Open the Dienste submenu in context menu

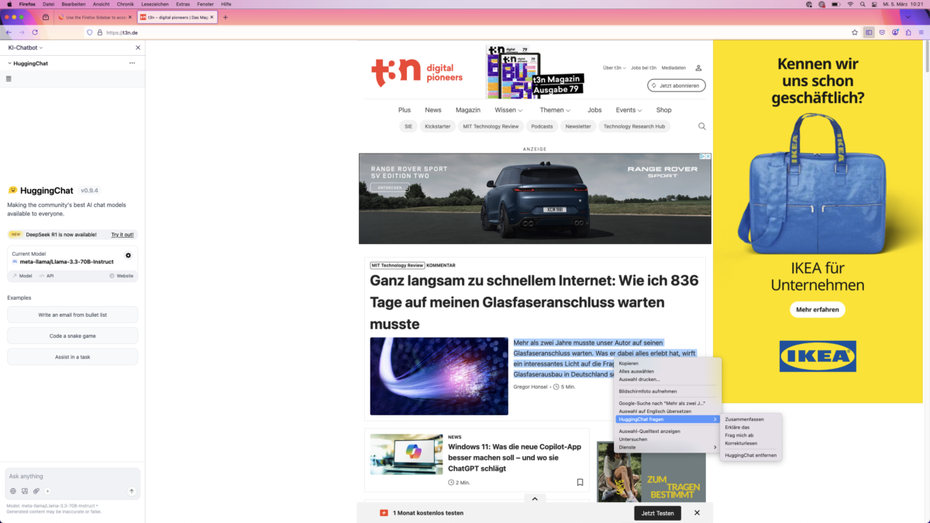[667, 447]
